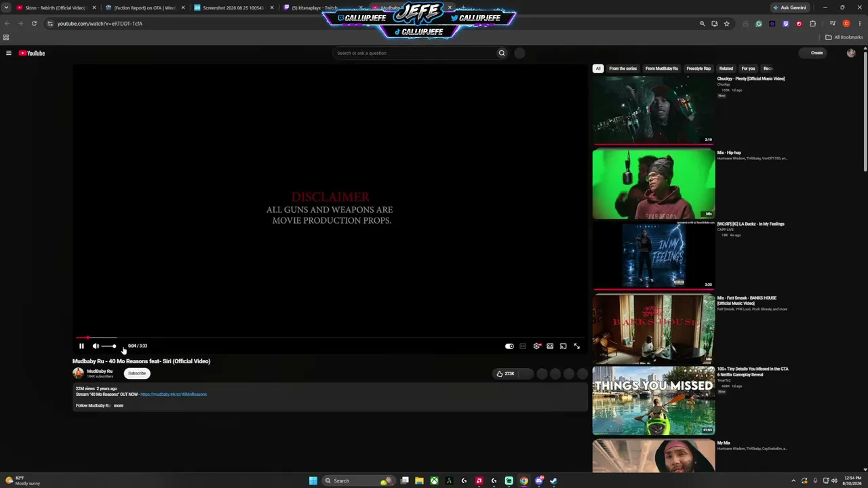This screenshot has height=488, width=868.
Task: Open the All Bookmarks folder
Action: (x=844, y=37)
